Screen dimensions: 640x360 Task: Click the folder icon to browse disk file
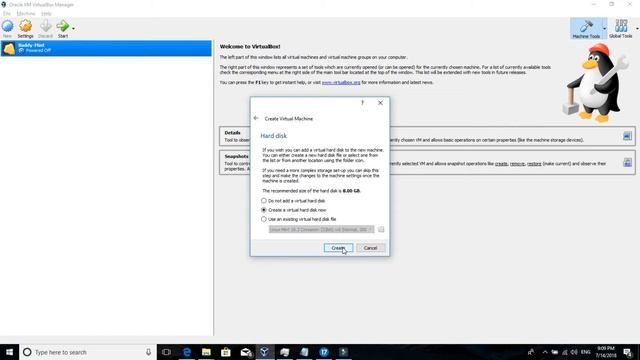[381, 229]
